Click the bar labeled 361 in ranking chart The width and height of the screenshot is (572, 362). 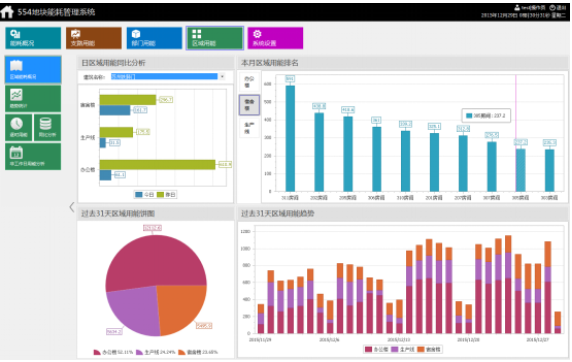pyautogui.click(x=376, y=159)
